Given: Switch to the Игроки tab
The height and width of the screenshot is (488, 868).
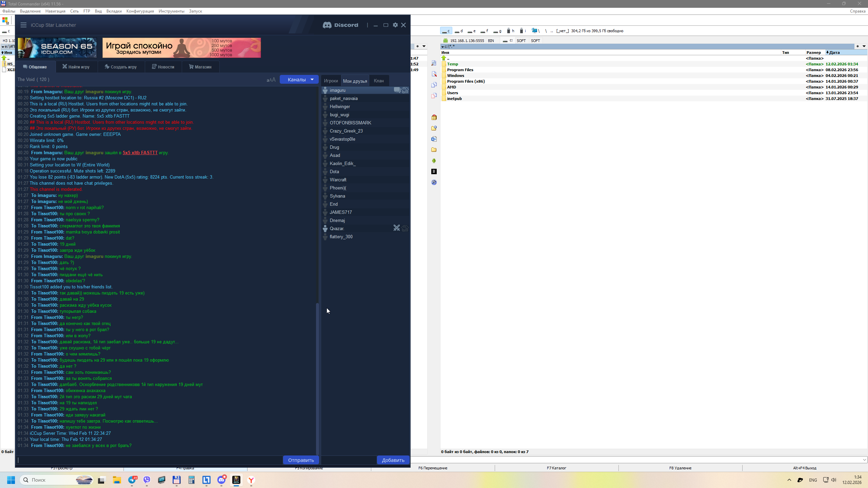Looking at the screenshot, I should click(x=331, y=81).
